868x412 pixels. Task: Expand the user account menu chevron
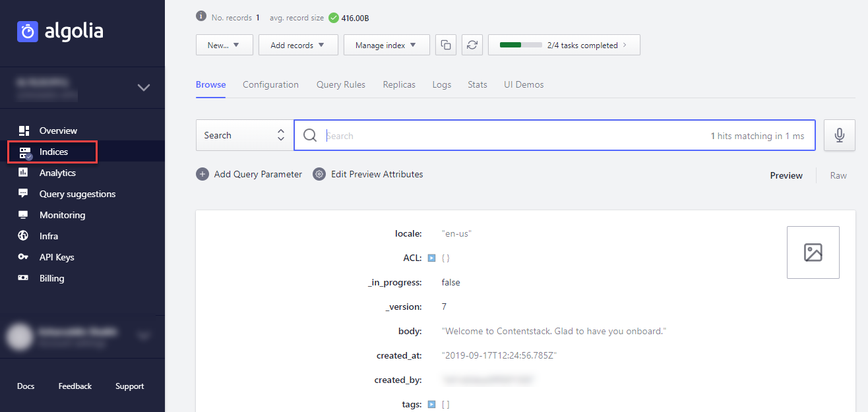tap(144, 336)
